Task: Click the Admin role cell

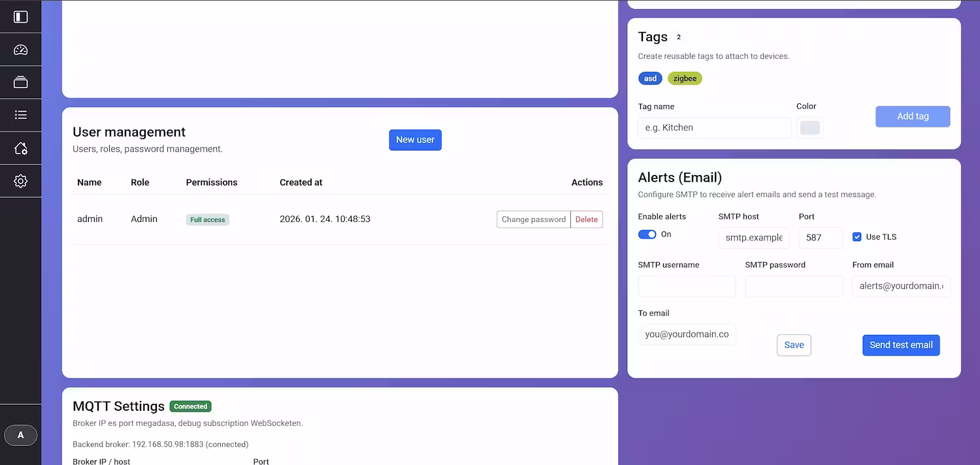Action: point(144,219)
